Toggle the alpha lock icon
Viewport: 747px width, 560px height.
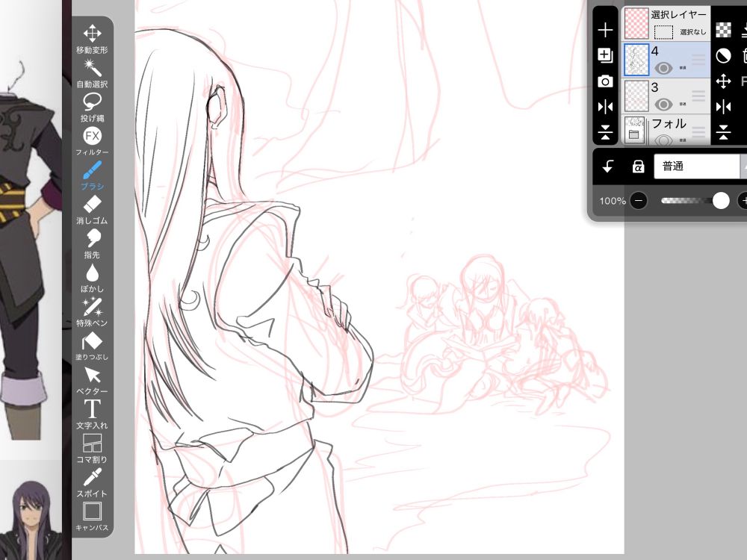(638, 167)
